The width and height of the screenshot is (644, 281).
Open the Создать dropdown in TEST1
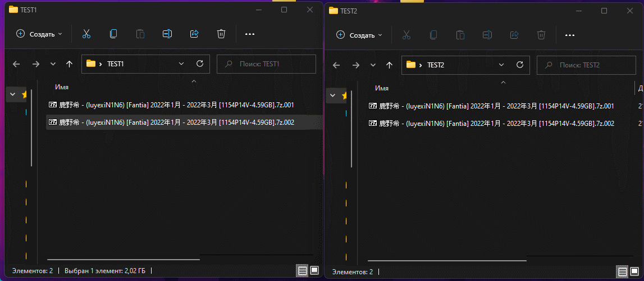[x=39, y=34]
